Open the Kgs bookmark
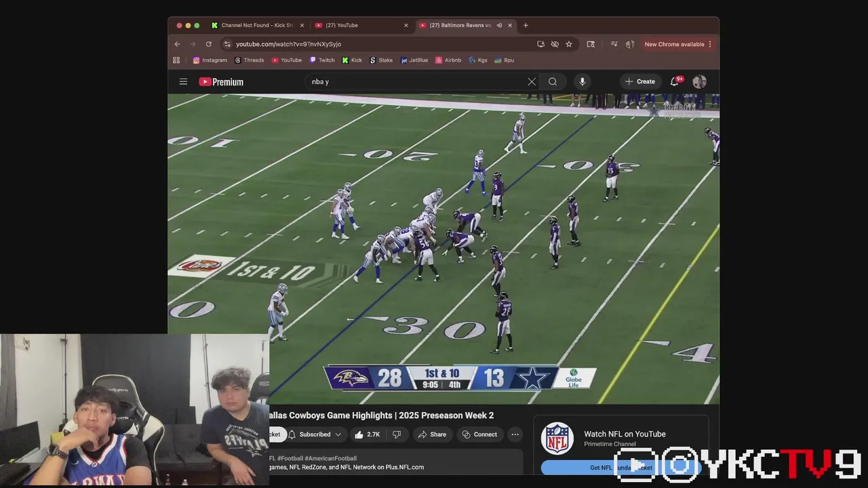868x488 pixels. (478, 60)
